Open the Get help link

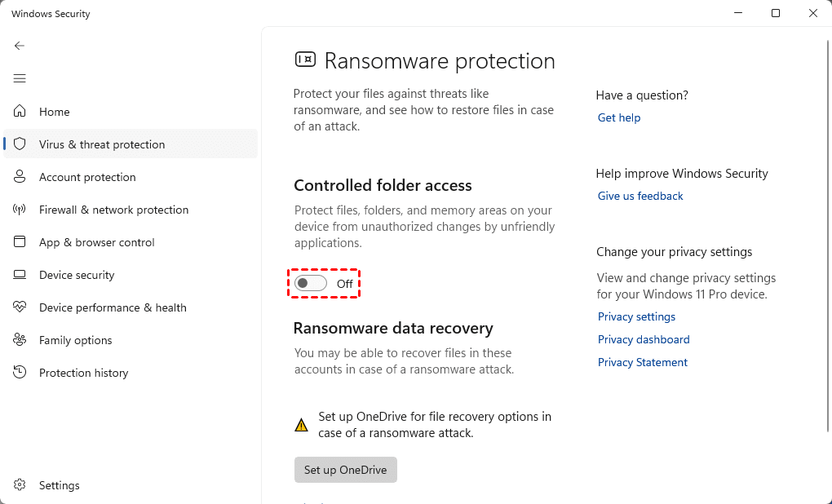pyautogui.click(x=619, y=117)
